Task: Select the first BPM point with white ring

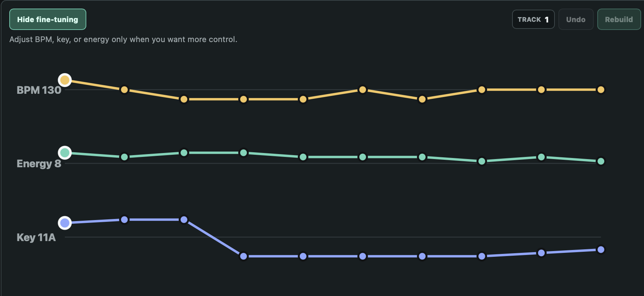Action: [x=65, y=80]
